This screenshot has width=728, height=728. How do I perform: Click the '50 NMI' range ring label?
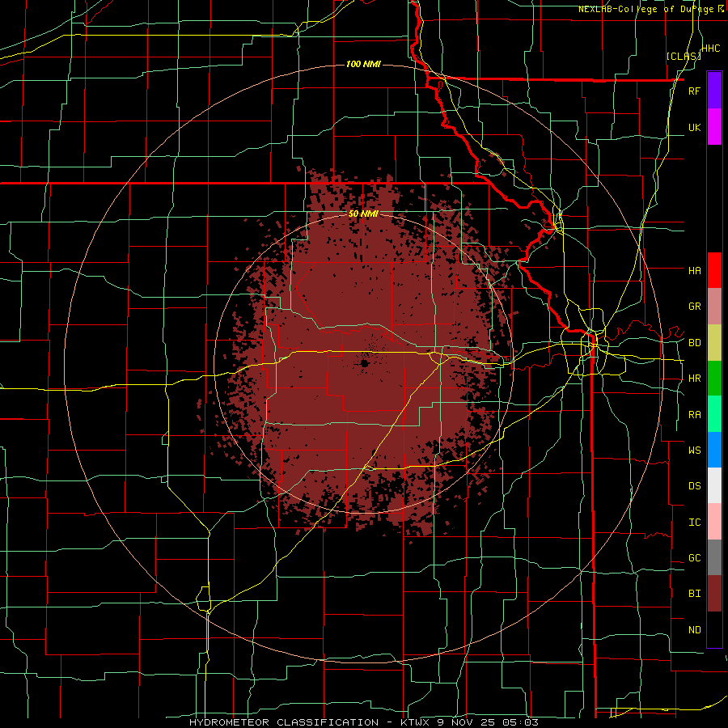[x=363, y=214]
